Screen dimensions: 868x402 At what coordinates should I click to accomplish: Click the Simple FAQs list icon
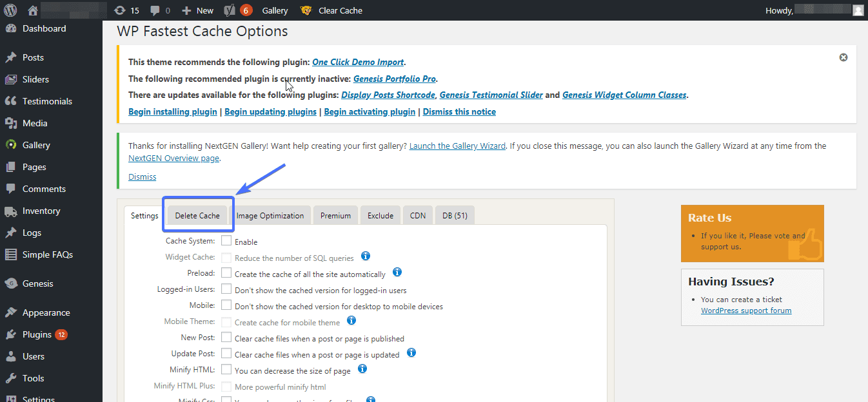tap(10, 254)
